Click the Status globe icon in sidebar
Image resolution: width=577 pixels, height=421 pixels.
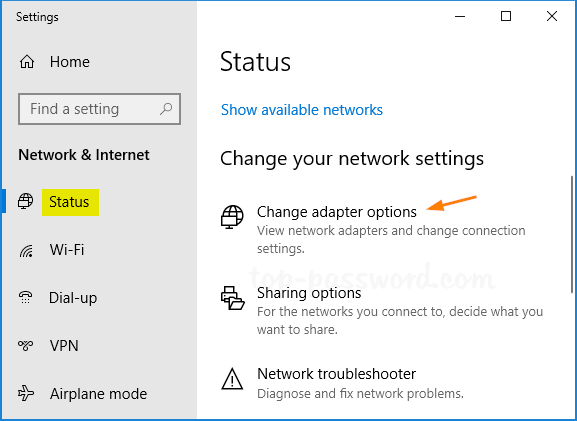tap(25, 201)
